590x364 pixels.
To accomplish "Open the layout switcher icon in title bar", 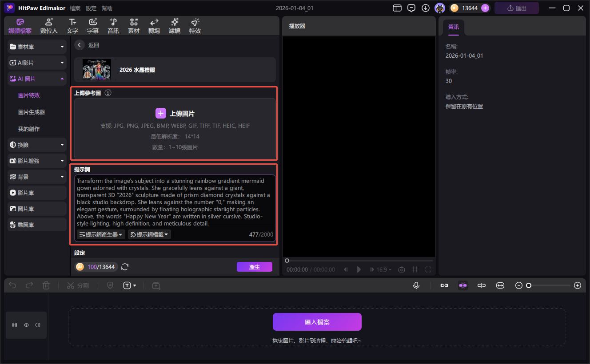I will (x=397, y=8).
